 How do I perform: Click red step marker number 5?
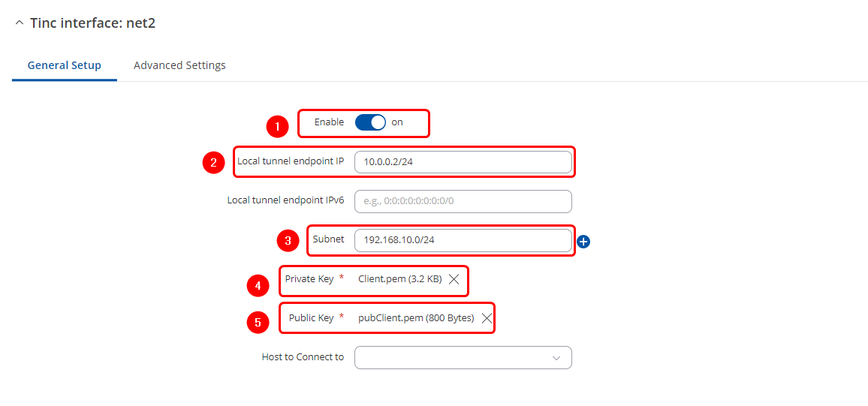258,323
